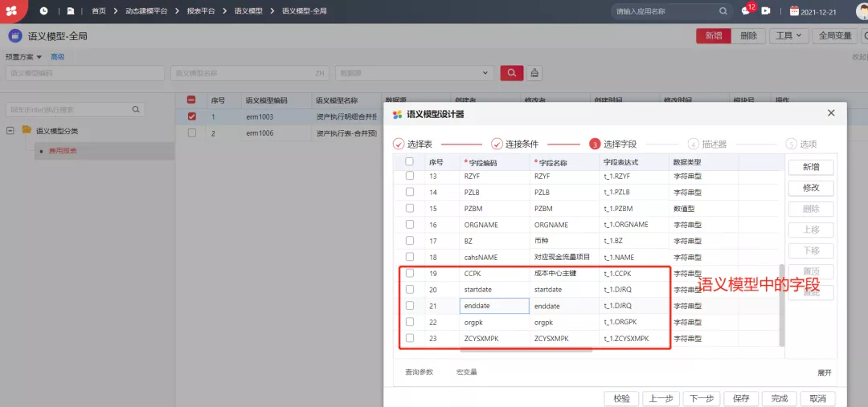This screenshot has height=407, width=868.
Task: Click the red 新增 button in page header
Action: point(714,36)
